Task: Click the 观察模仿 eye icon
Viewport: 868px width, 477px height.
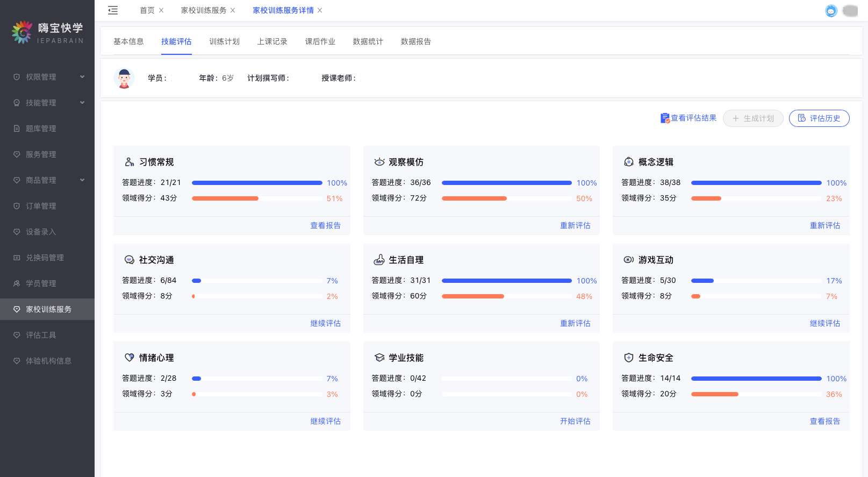Action: pyautogui.click(x=379, y=162)
